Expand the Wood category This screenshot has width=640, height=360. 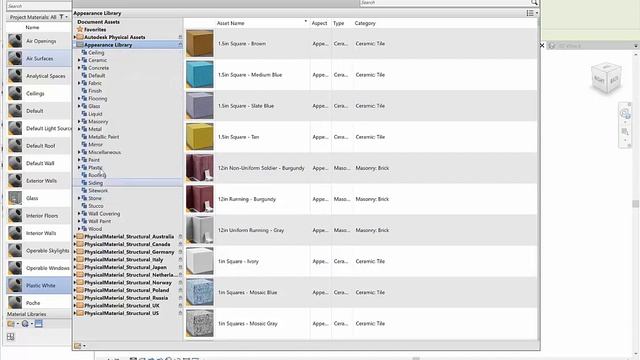tap(79, 229)
